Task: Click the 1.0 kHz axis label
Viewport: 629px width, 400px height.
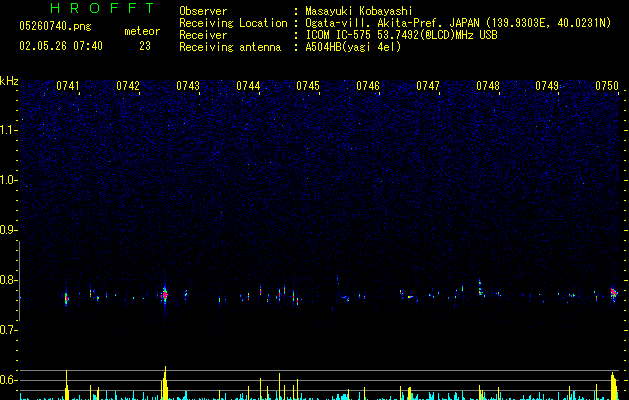Action: tap(9, 180)
